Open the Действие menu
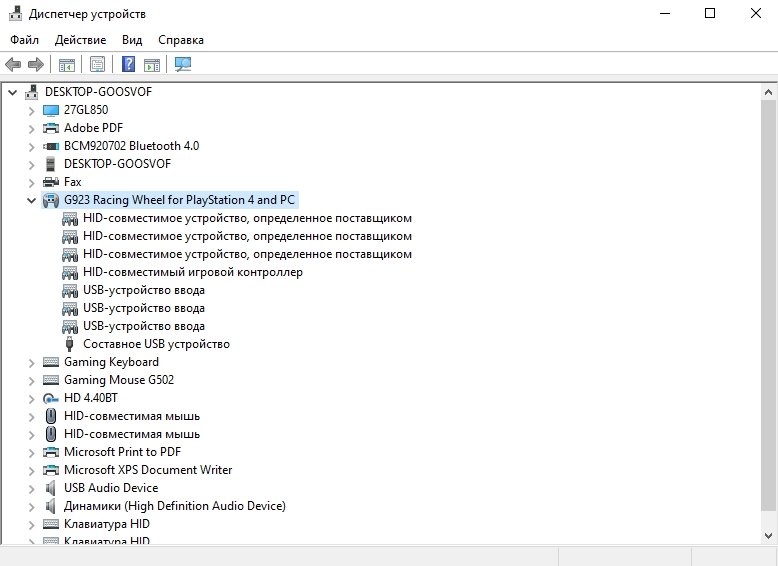This screenshot has width=778, height=566. 80,40
